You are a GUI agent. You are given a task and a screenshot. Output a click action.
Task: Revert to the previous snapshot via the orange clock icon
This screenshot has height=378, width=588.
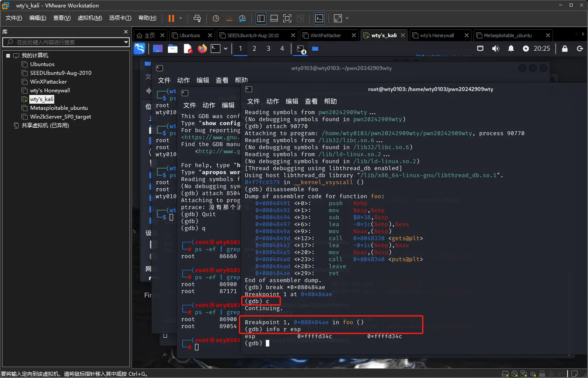tap(229, 18)
